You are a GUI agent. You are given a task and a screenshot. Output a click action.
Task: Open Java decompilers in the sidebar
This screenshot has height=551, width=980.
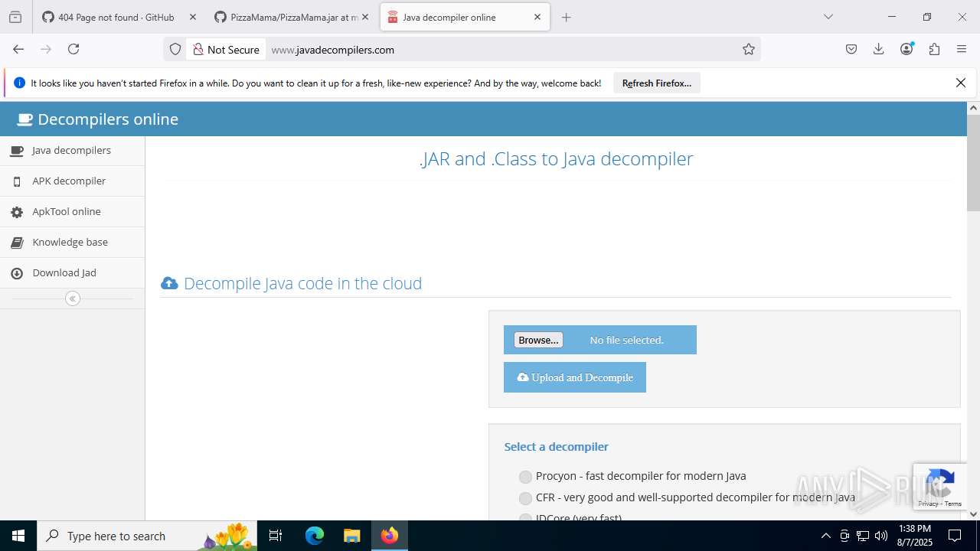(x=72, y=151)
